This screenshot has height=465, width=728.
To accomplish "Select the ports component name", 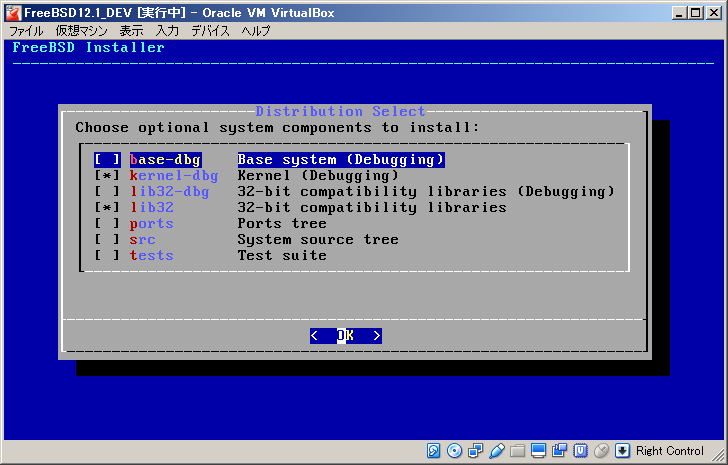I will coord(152,223).
